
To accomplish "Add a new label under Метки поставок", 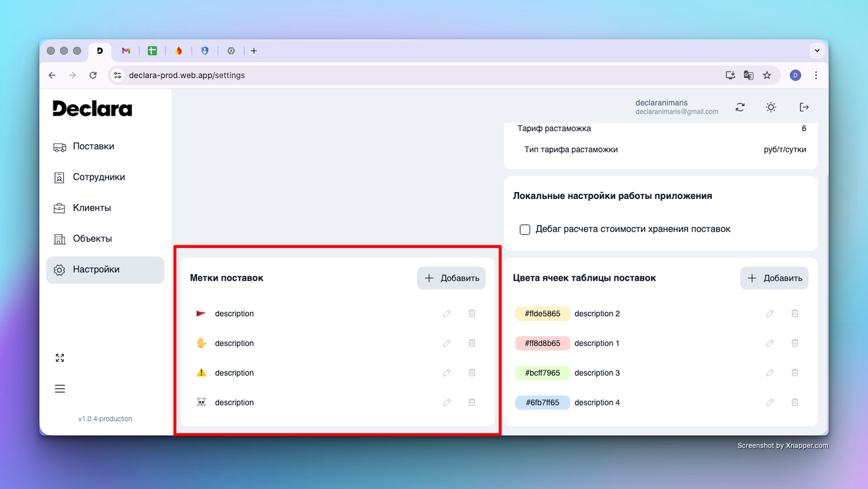I will pos(451,278).
